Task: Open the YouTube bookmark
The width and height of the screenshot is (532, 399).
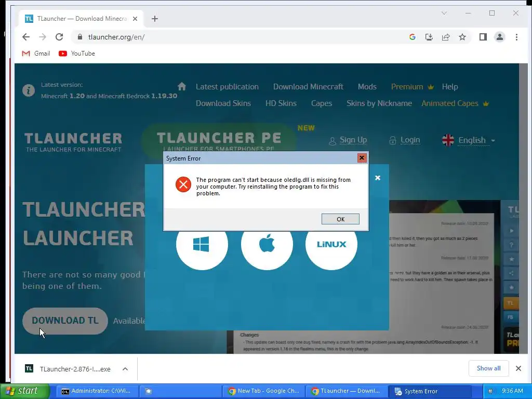Action: point(77,54)
